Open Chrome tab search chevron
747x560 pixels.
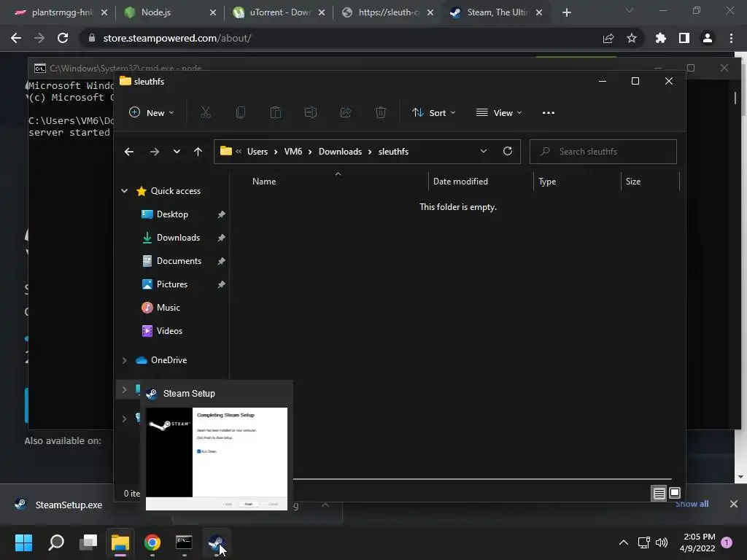pyautogui.click(x=630, y=10)
